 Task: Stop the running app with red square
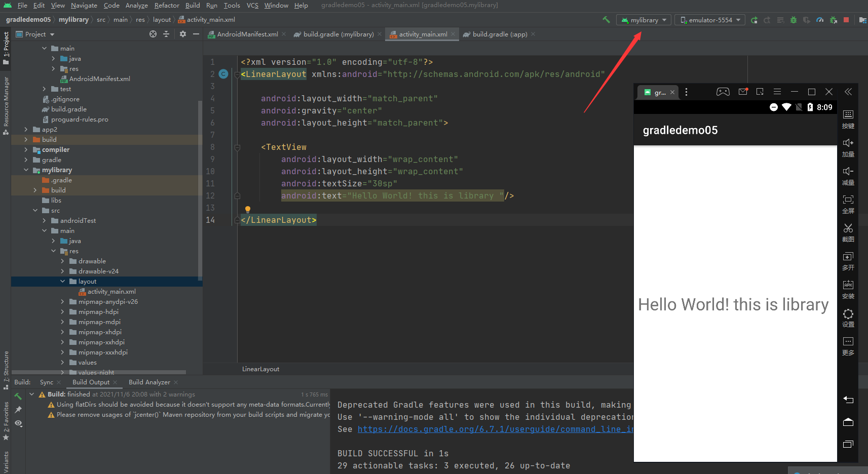846,20
